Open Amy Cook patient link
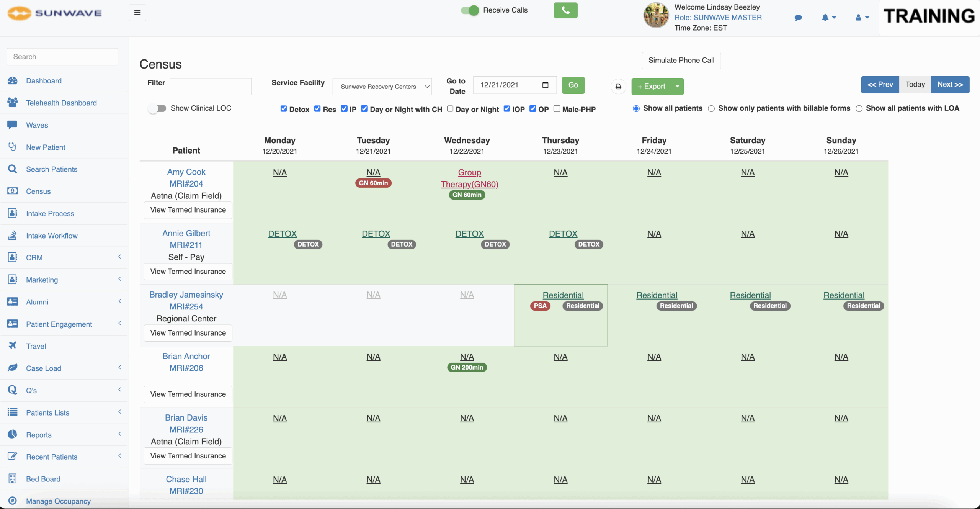 [186, 172]
